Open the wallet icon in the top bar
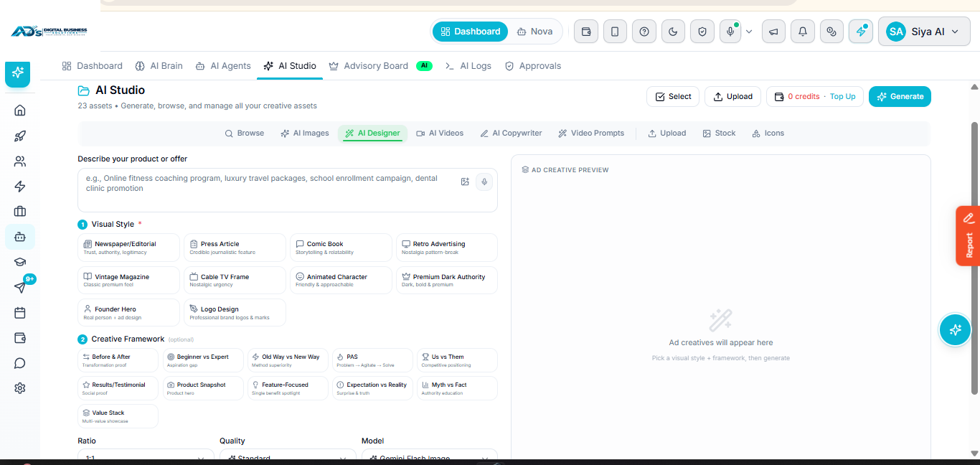Viewport: 980px width, 465px height. (586, 32)
